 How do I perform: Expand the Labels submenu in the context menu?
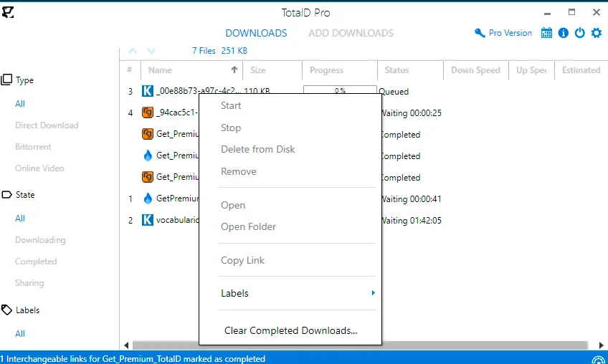pos(298,293)
